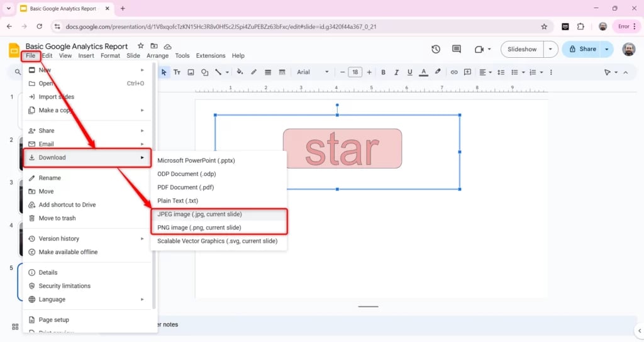The image size is (644, 342).
Task: Toggle bold formatting
Action: (382, 72)
